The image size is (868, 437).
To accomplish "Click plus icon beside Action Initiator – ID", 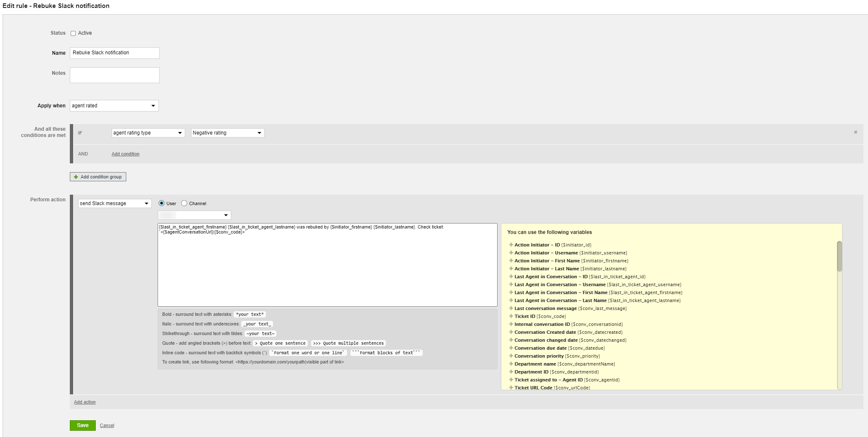I will 511,245.
